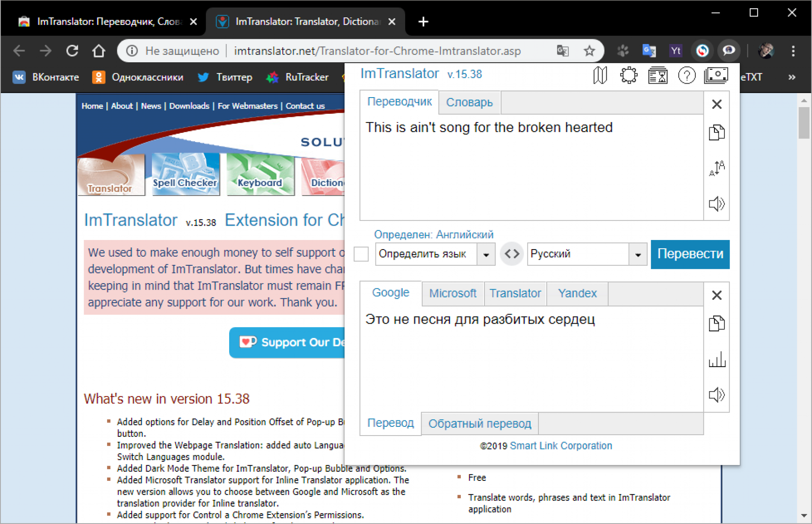Go to the Chrome home page
812x524 pixels.
pyautogui.click(x=99, y=51)
